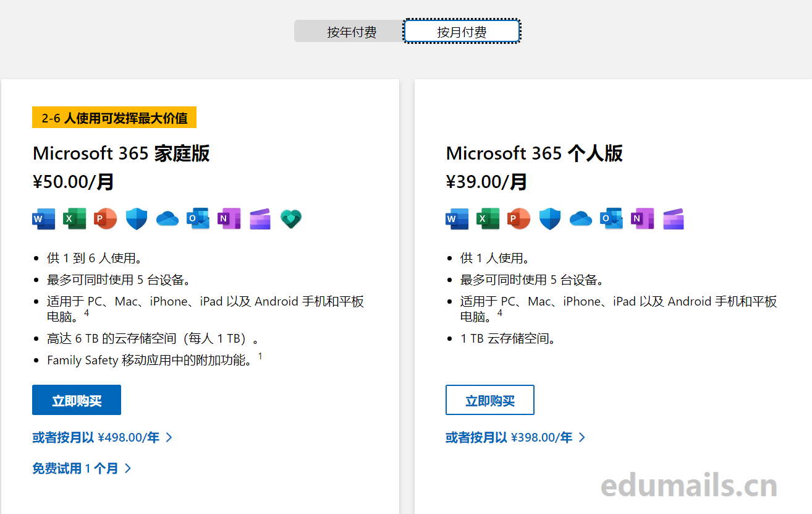
Task: Select the 按月付费 billing option
Action: coord(462,32)
